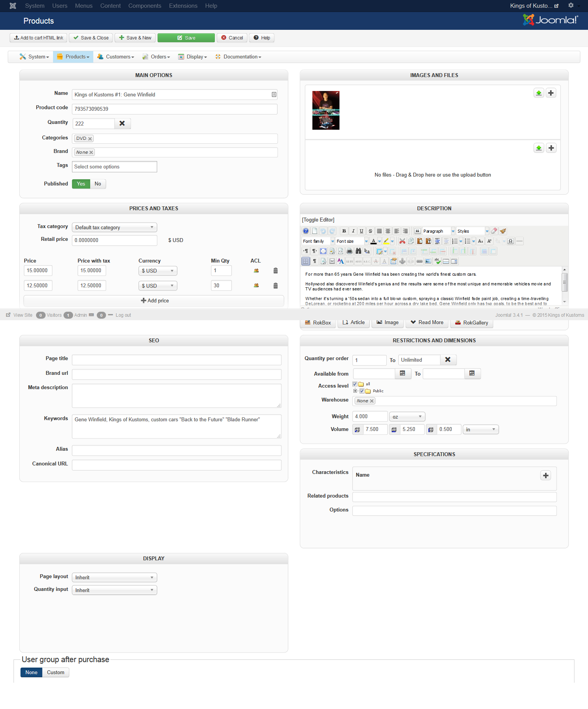The image size is (588, 709).
Task: Remove None brand tag
Action: point(91,153)
